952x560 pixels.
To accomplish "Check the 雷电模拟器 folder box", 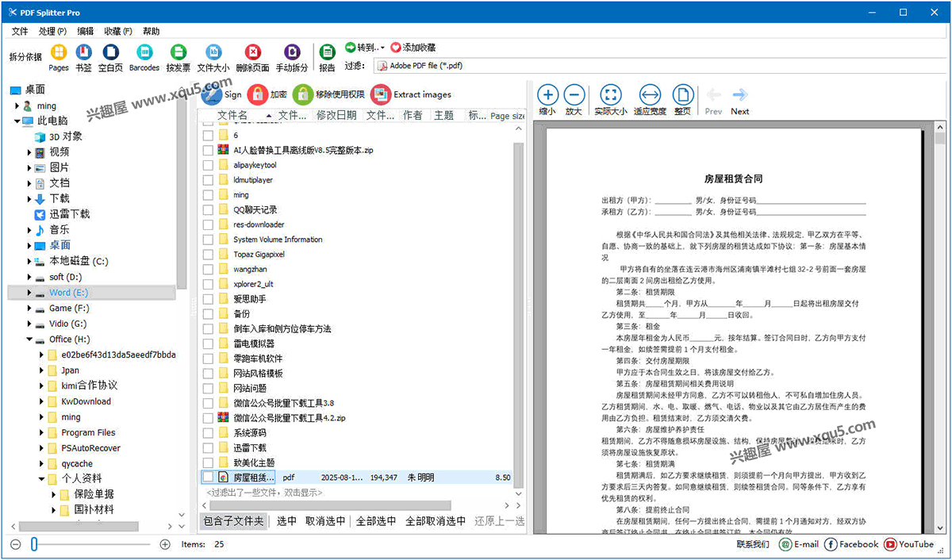I will click(208, 343).
